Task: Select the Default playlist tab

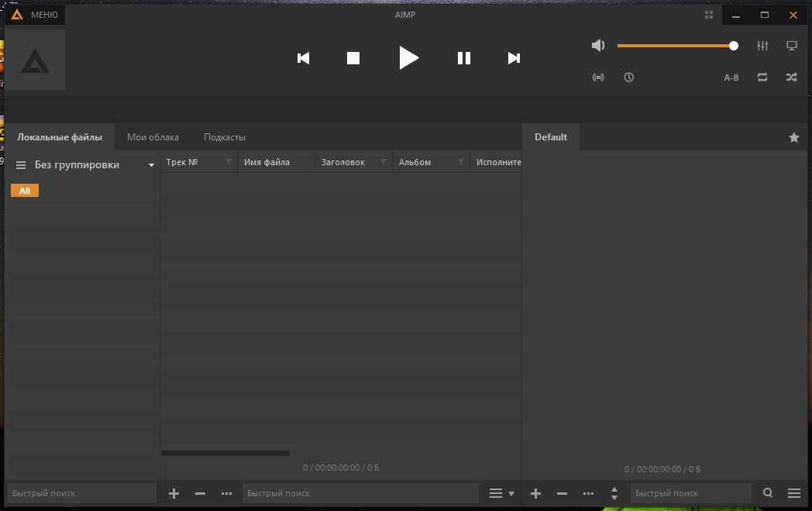Action: click(550, 136)
